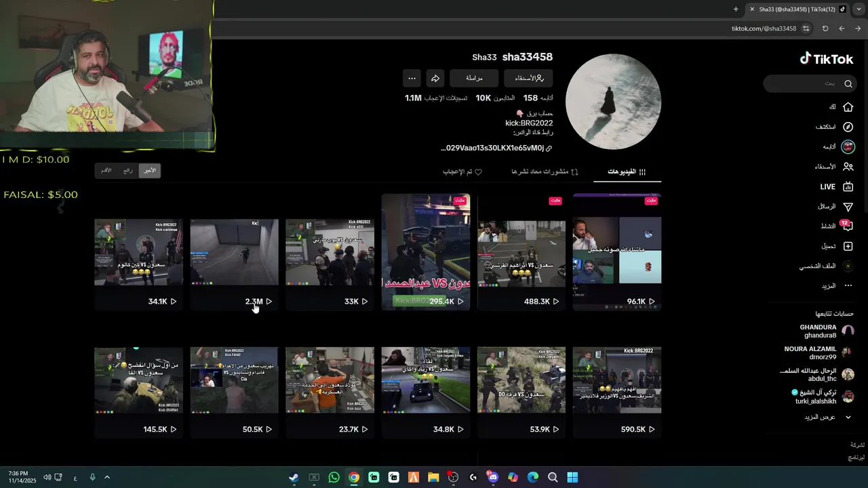Image resolution: width=868 pixels, height=488 pixels.
Task: Open the LIVE icon in sidebar
Action: pos(848,187)
